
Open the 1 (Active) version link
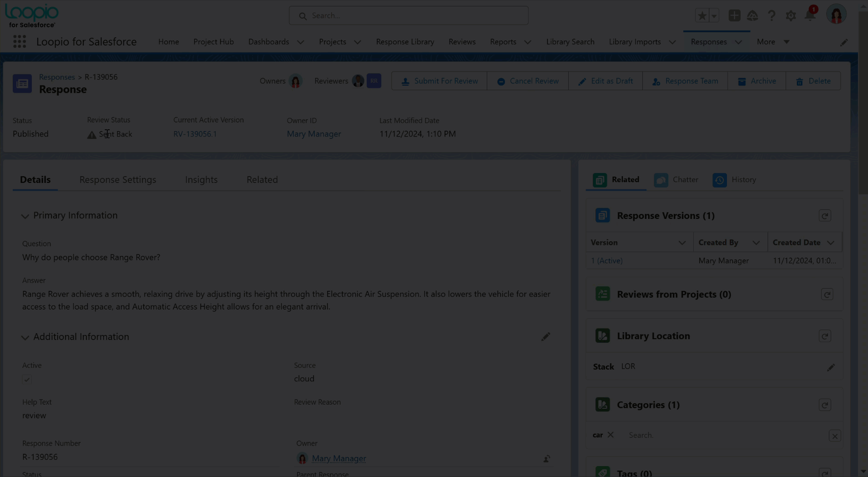[x=606, y=261]
